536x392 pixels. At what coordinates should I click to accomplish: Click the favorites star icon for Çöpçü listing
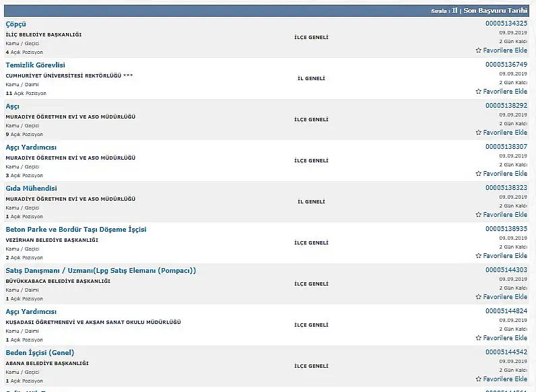[x=479, y=51]
